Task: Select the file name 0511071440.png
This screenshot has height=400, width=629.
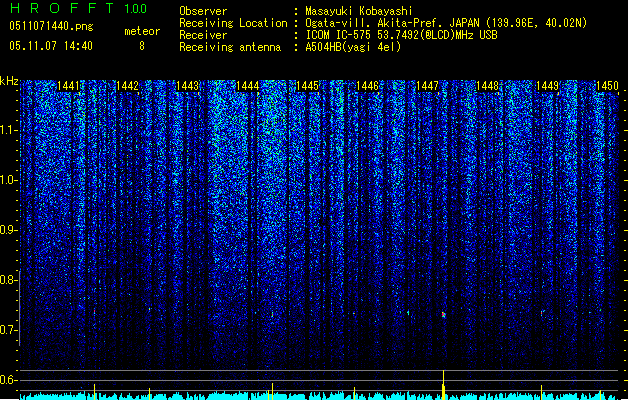Action: point(51,26)
